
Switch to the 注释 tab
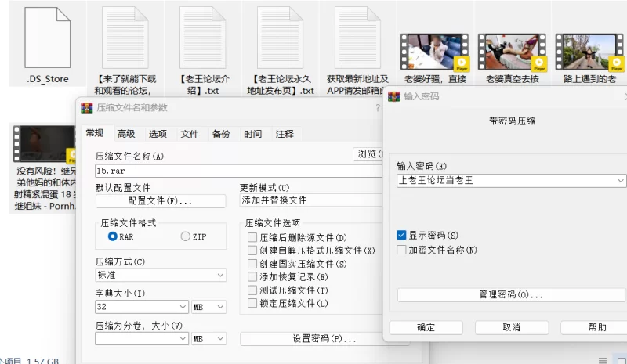coord(285,134)
